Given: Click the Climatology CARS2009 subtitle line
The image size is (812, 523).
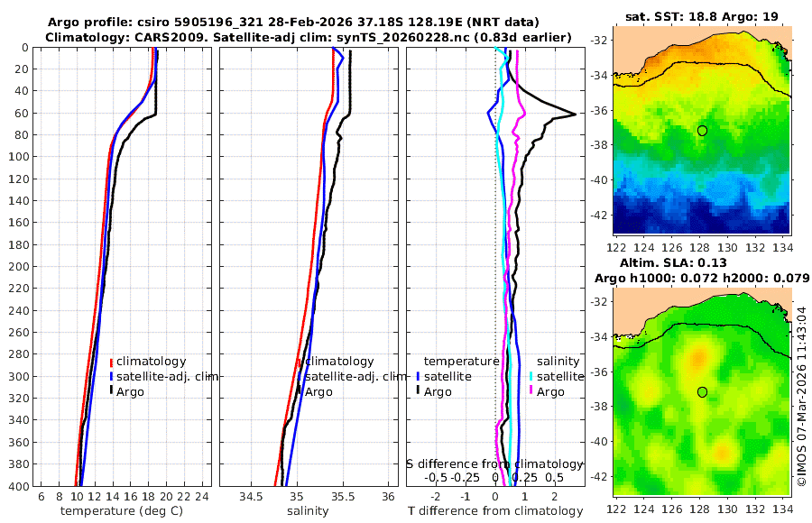Looking at the screenshot, I should [x=309, y=37].
